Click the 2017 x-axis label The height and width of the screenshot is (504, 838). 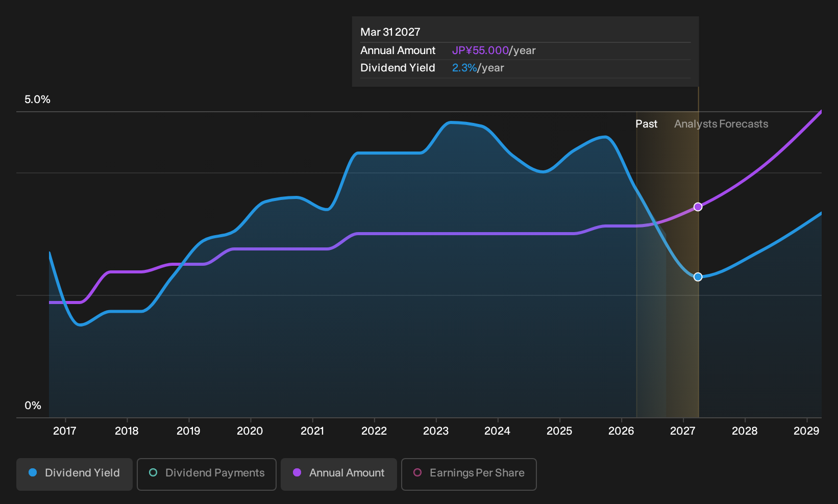coord(65,431)
